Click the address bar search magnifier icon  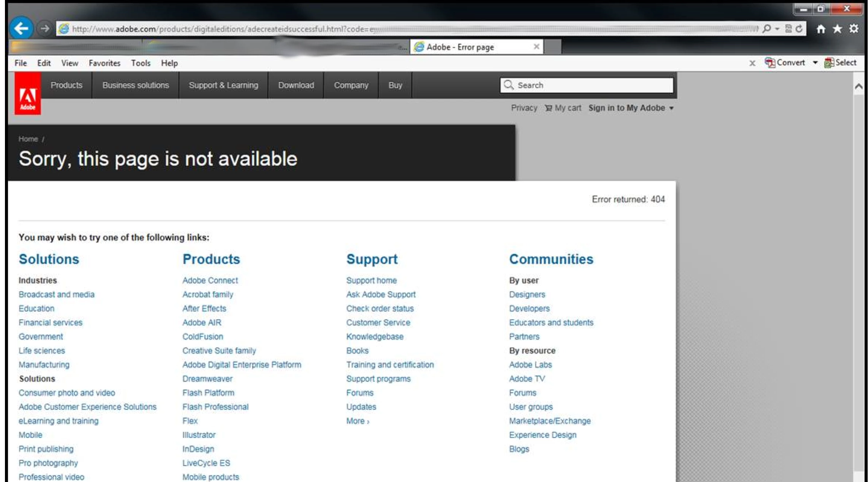coord(767,29)
